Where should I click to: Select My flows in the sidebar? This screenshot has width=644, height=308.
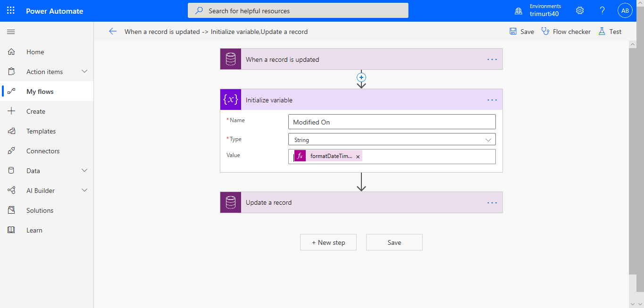tap(39, 91)
